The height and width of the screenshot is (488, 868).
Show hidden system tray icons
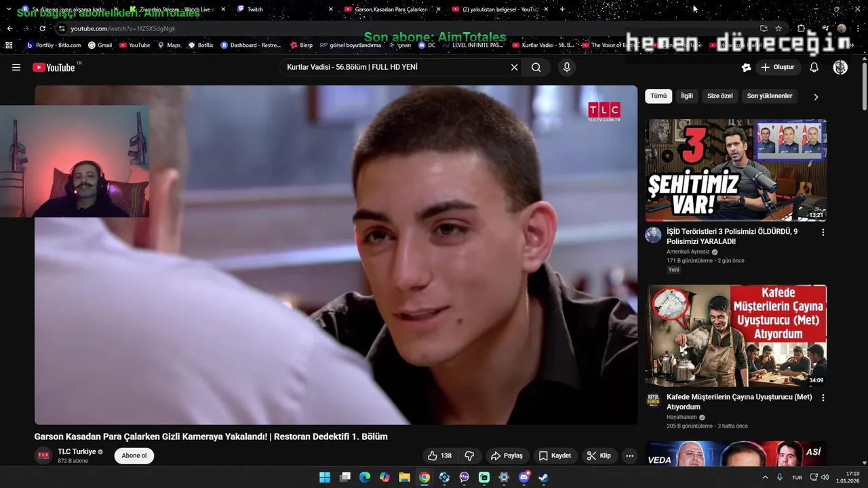[x=766, y=477]
